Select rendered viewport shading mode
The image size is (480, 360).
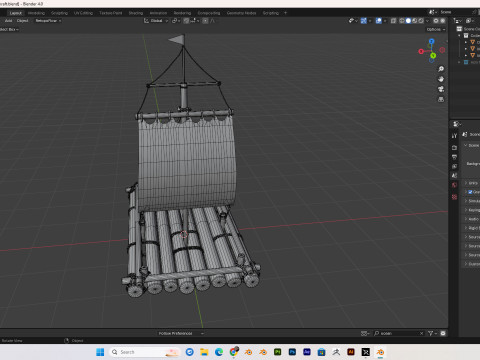pyautogui.click(x=421, y=21)
